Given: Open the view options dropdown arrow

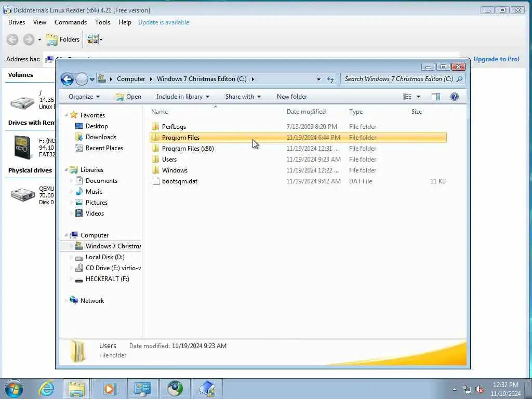Looking at the screenshot, I should click(x=418, y=97).
